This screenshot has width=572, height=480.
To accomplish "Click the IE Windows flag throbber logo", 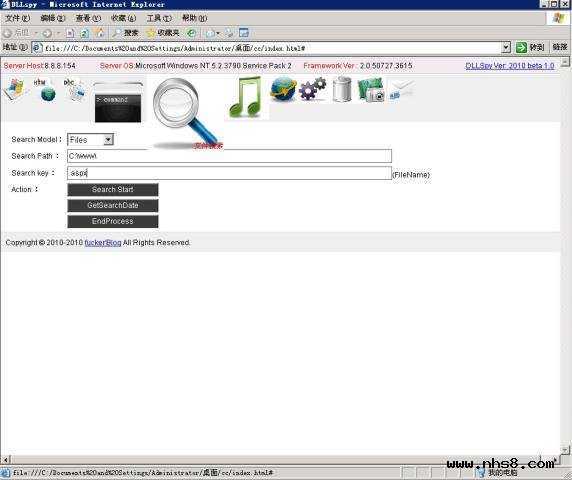I will (558, 18).
